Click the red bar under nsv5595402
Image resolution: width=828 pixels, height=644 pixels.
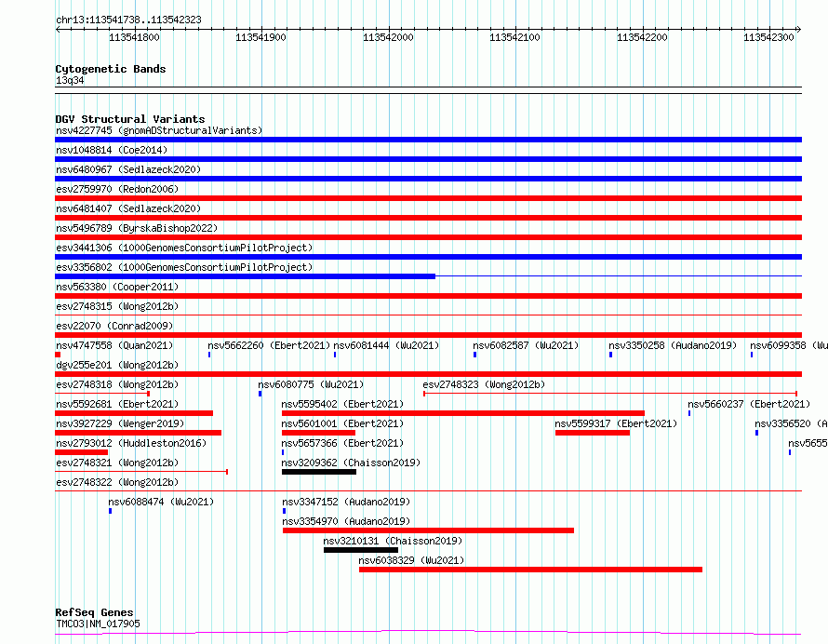coord(463,413)
